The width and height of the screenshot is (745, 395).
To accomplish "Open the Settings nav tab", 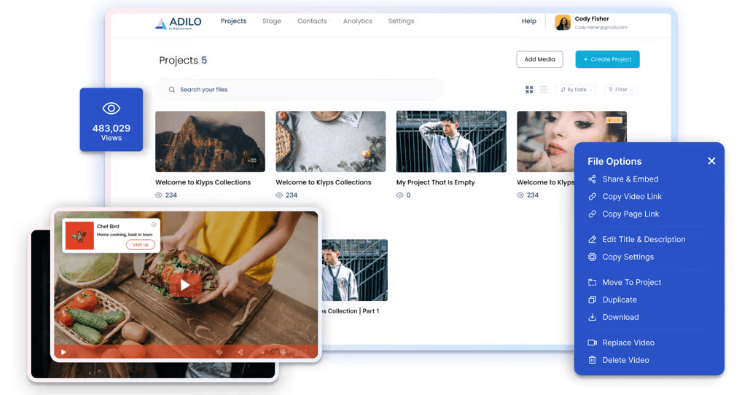I will (x=401, y=21).
